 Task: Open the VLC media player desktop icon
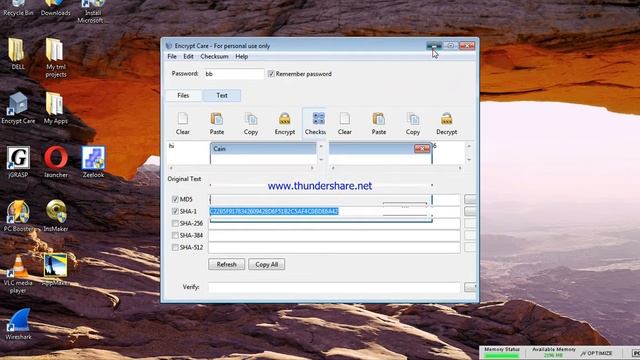coord(18,273)
